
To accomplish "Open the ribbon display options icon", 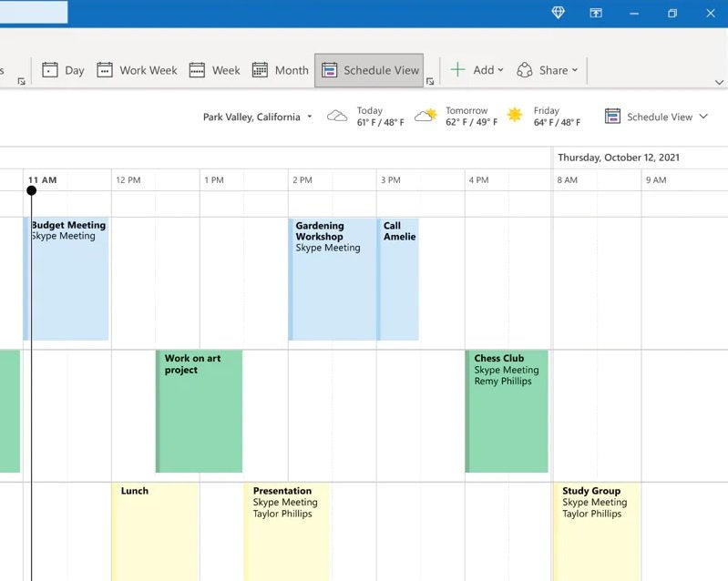I will coord(596,13).
